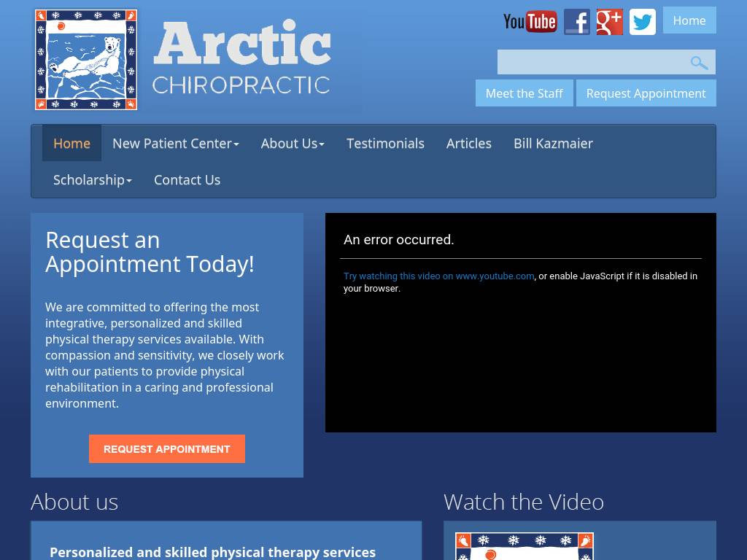Click the light blue Home button

[x=689, y=20]
